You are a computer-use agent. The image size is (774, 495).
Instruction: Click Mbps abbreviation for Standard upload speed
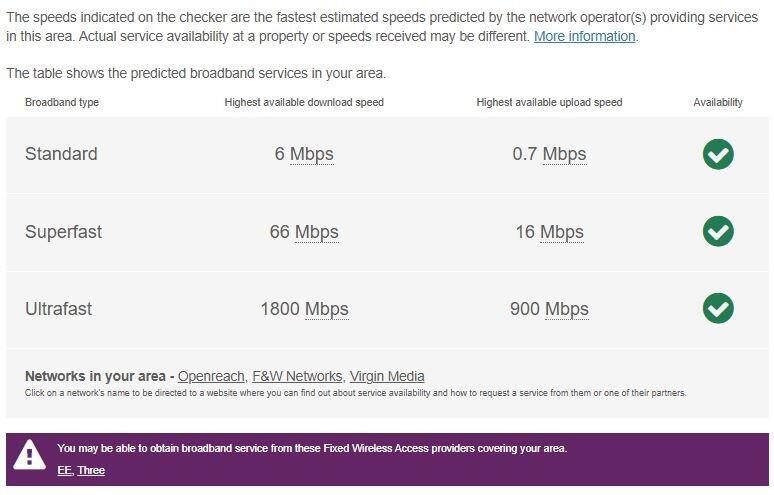point(564,154)
